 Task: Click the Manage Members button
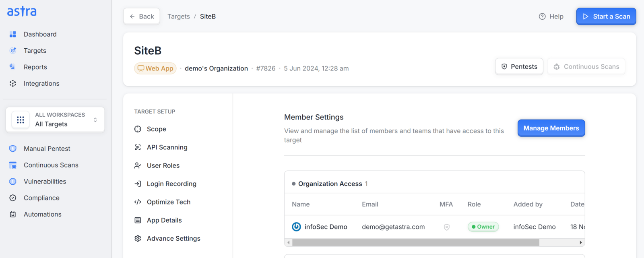click(x=551, y=128)
